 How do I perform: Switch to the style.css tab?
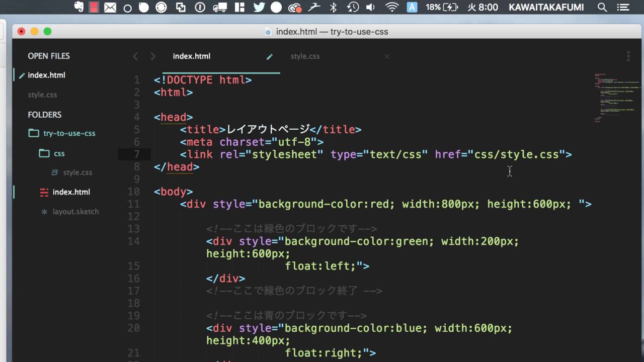point(305,56)
